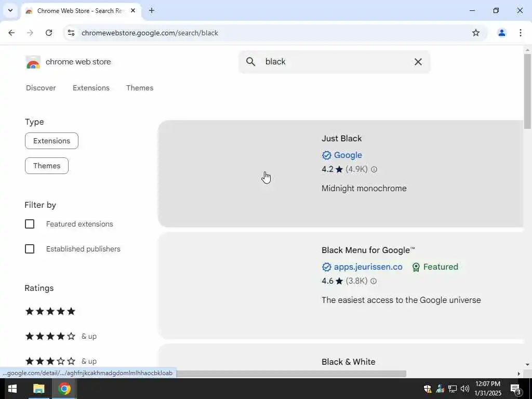Click the search box containing black
Screen dimensions: 532x399
[x=334, y=62]
